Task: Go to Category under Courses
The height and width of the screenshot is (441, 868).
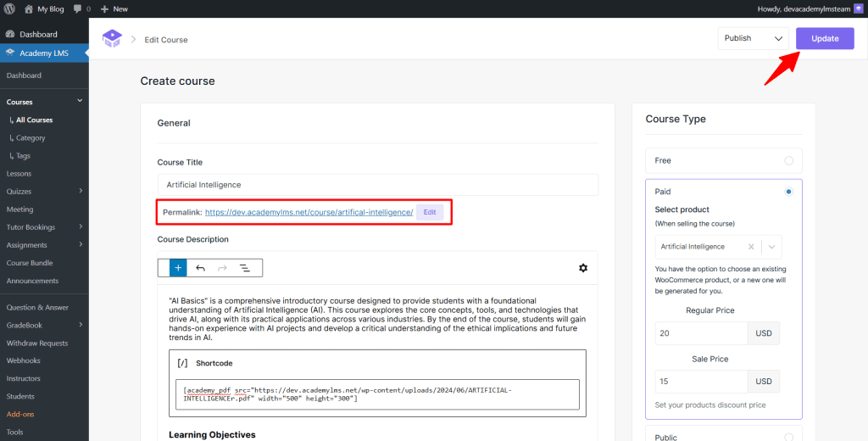Action: 31,137
